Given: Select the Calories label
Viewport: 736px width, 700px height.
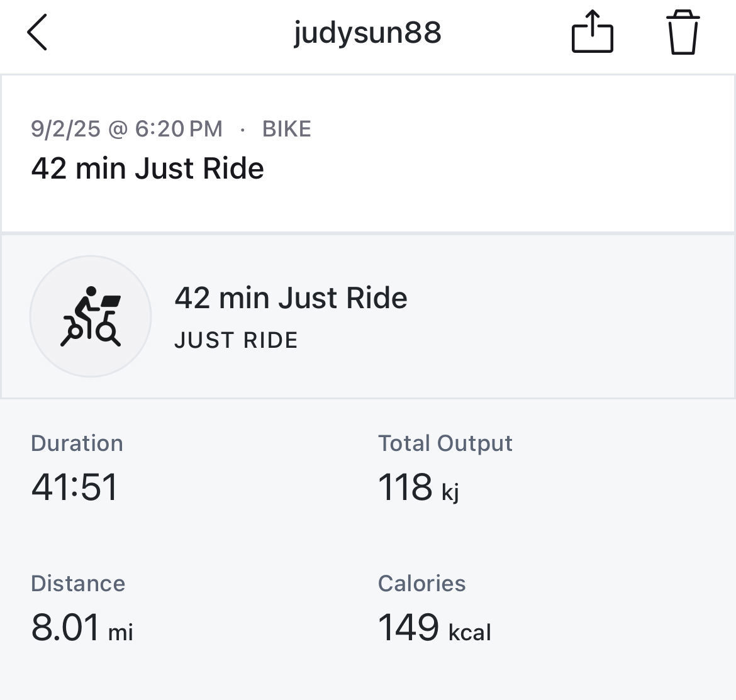Looking at the screenshot, I should tap(422, 584).
